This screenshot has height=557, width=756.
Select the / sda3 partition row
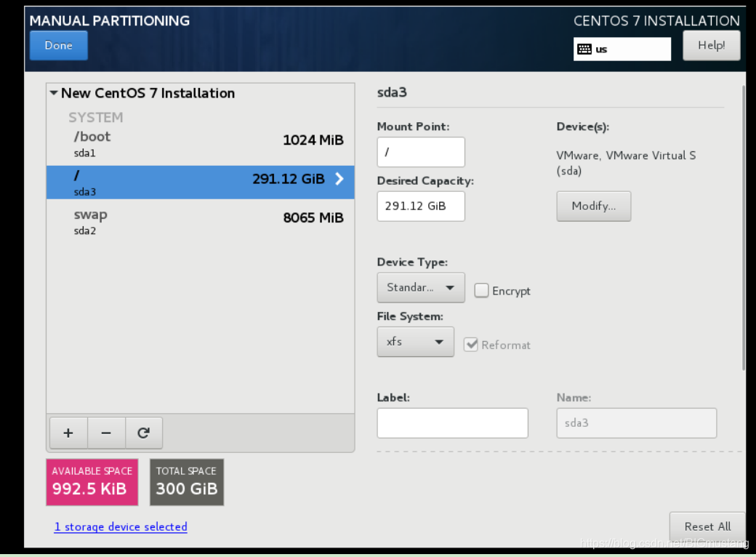(x=201, y=183)
